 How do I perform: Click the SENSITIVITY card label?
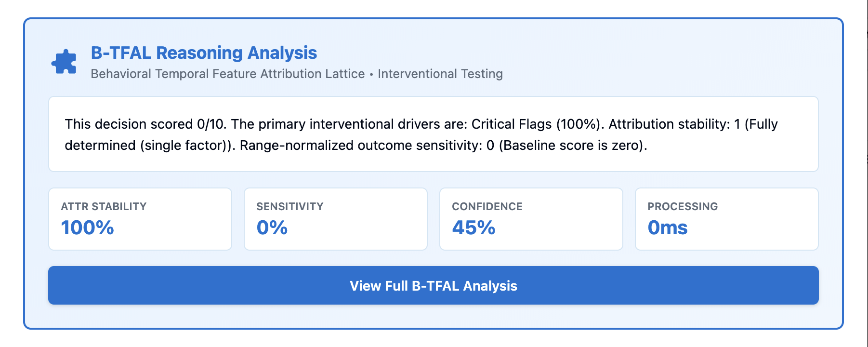(x=289, y=206)
